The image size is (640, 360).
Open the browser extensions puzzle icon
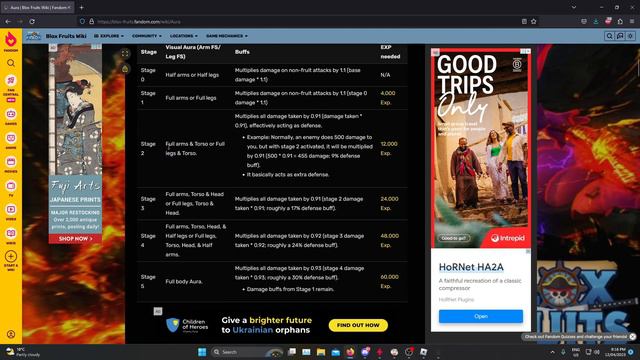(620, 21)
